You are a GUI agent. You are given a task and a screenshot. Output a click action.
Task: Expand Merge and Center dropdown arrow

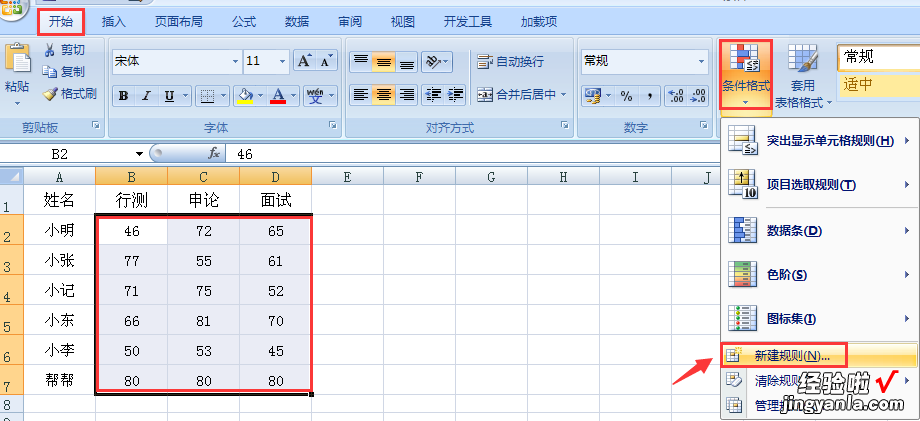564,94
